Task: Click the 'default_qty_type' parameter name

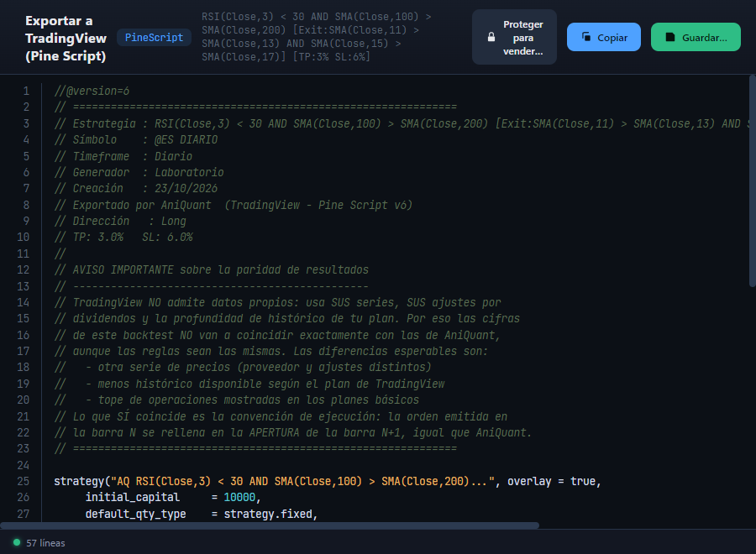Action: point(135,514)
